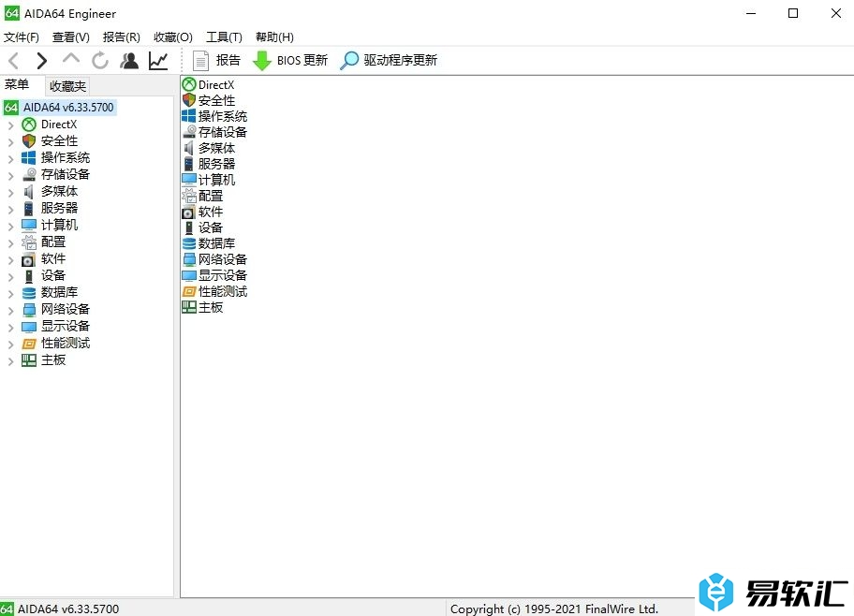The height and width of the screenshot is (616, 854).
Task: Click the 报告 document icon in toolbar
Action: point(201,61)
